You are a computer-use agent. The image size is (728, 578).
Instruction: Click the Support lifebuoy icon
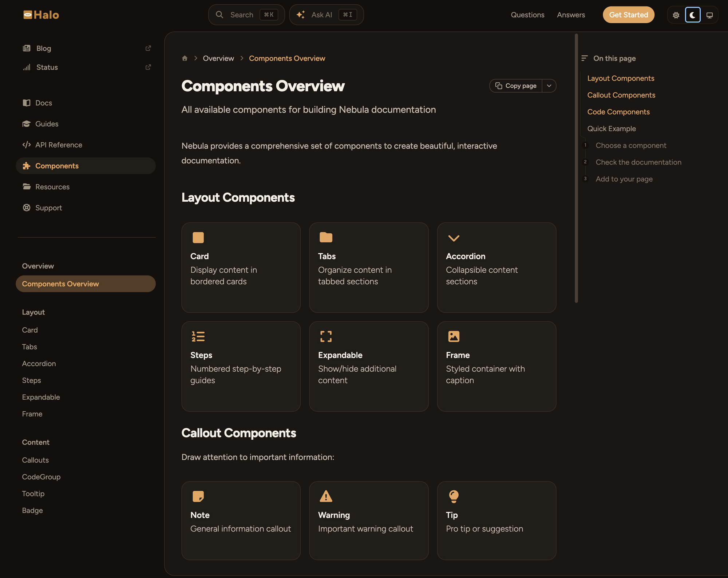pos(27,208)
